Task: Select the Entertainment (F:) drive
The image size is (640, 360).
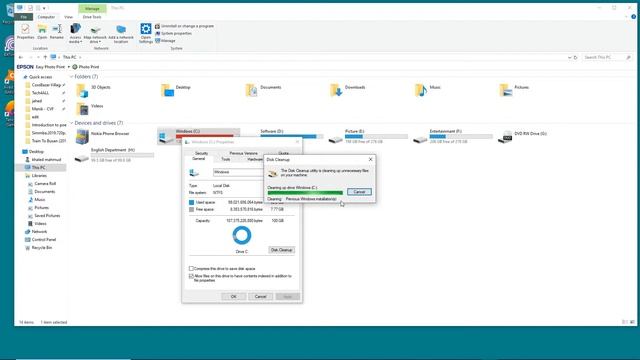Action: coord(453,137)
